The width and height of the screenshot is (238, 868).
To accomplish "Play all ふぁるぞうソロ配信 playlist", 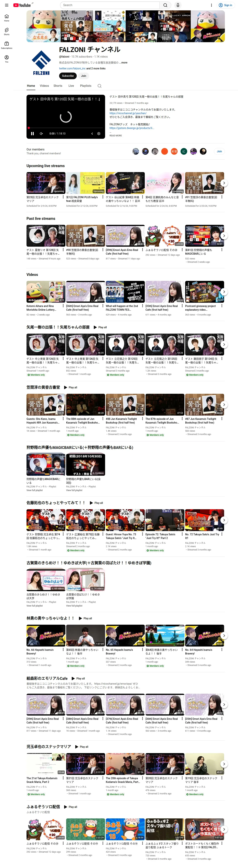I will click(x=71, y=807).
